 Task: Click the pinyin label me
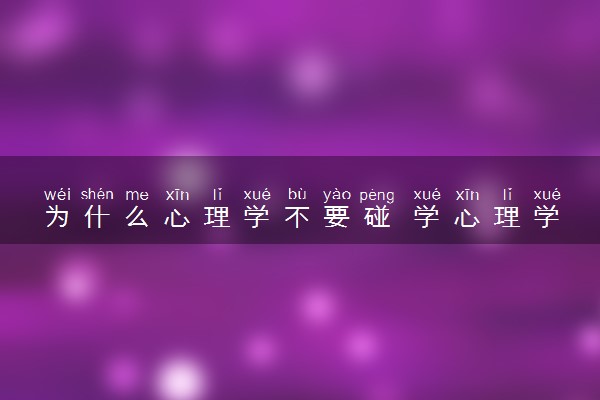click(137, 195)
